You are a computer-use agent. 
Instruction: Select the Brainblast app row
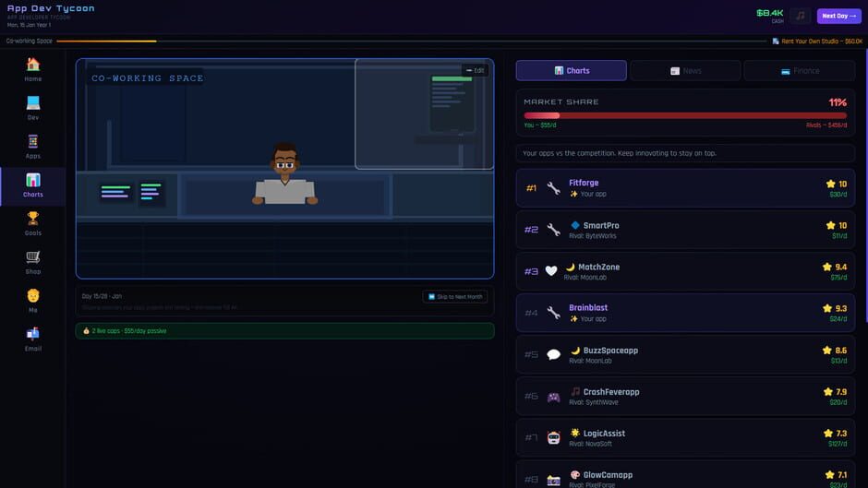click(x=685, y=313)
